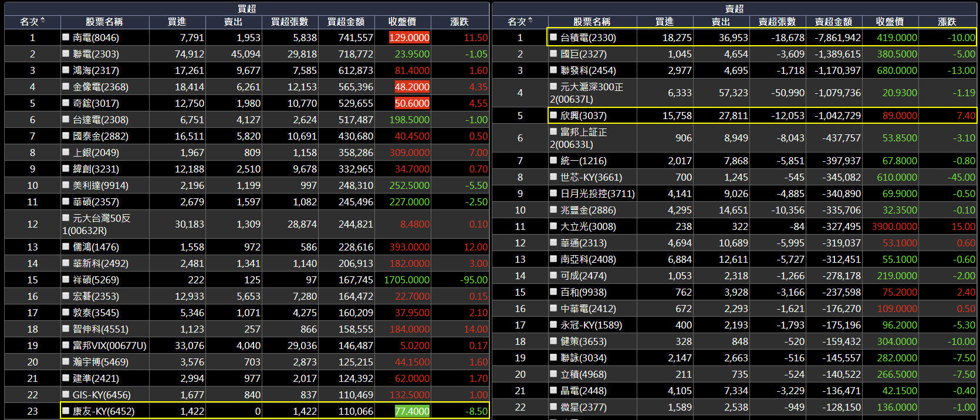The width and height of the screenshot is (980, 420).
Task: Check 元大滬深300正2(00637L) checkbox
Action: (x=553, y=86)
